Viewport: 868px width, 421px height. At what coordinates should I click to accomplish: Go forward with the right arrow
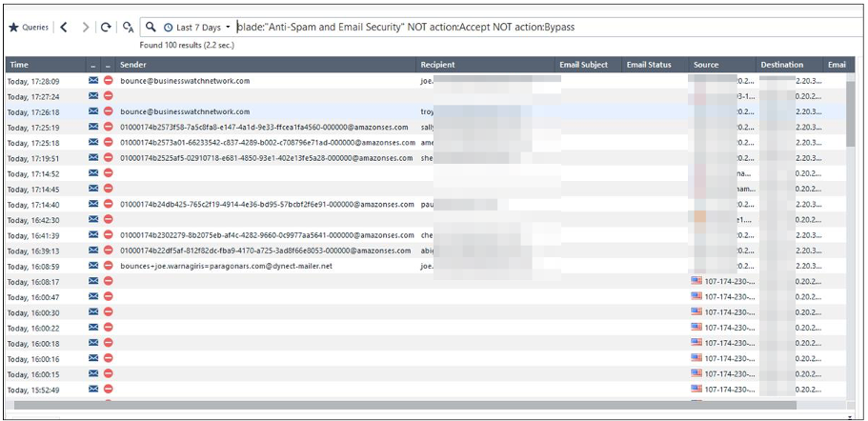[x=86, y=28]
